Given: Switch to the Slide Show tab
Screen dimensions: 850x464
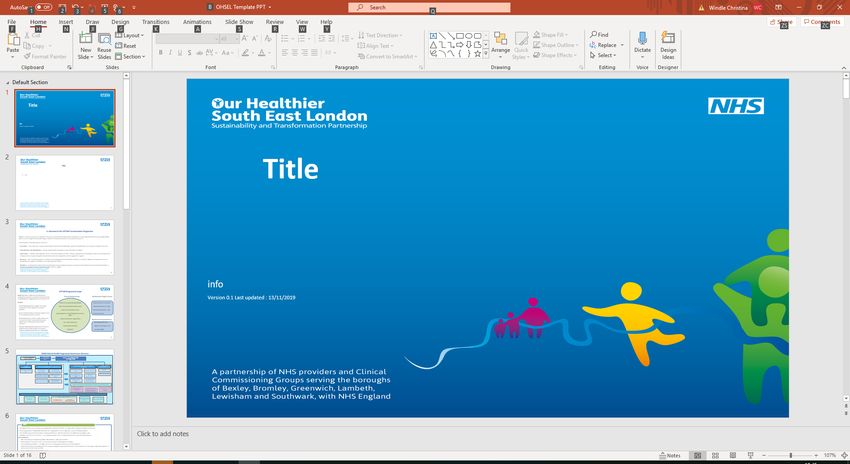Looking at the screenshot, I should click(239, 22).
